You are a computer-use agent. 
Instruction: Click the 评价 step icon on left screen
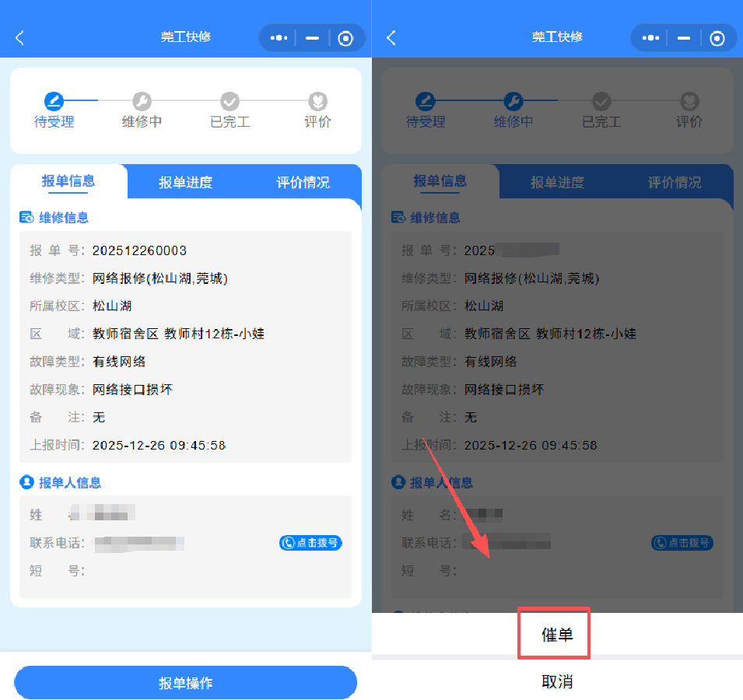[317, 100]
